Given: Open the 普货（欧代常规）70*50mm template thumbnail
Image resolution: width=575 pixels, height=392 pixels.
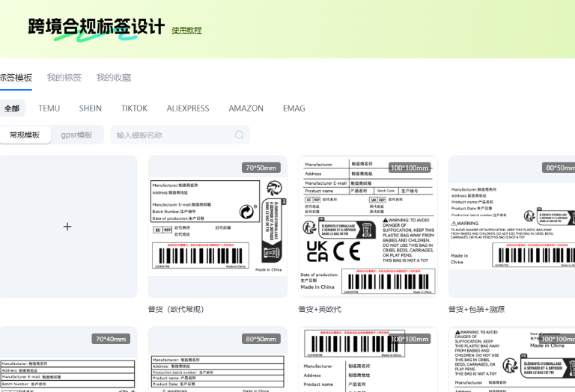Looking at the screenshot, I should click(217, 227).
